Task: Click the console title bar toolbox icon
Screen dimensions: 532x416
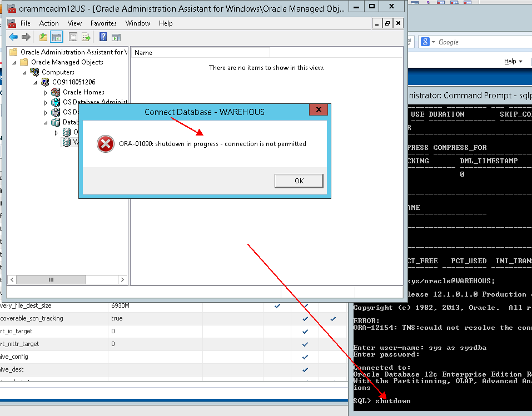Action: tap(12, 8)
